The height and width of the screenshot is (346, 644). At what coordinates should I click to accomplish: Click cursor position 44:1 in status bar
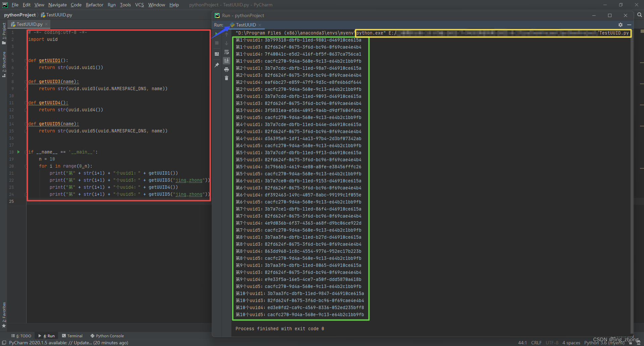[523, 343]
